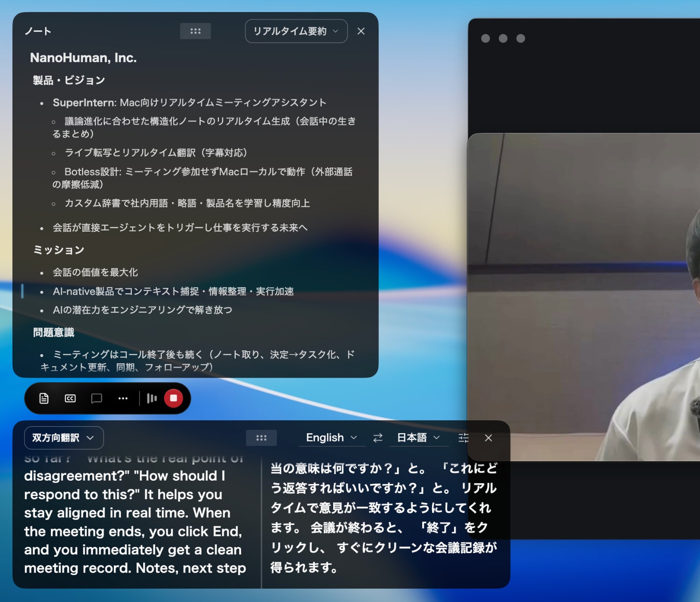The width and height of the screenshot is (700, 602).
Task: Open translation settings sliders icon
Action: 463,438
